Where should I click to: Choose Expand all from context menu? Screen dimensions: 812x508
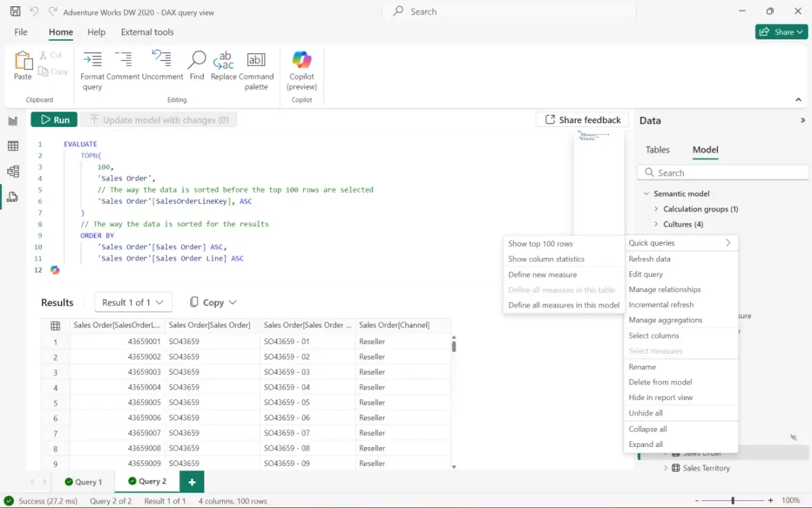(x=681, y=444)
